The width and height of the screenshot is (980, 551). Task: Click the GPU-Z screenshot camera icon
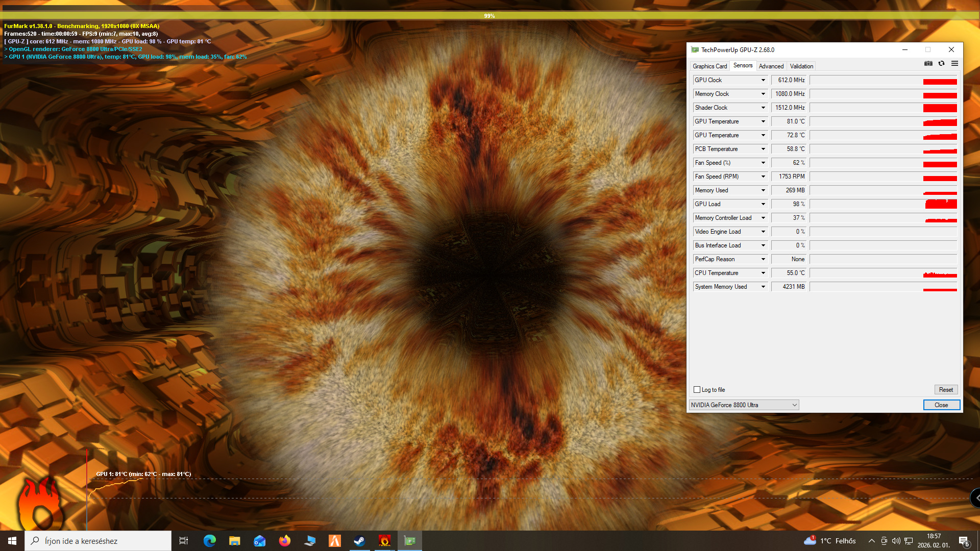coord(928,64)
